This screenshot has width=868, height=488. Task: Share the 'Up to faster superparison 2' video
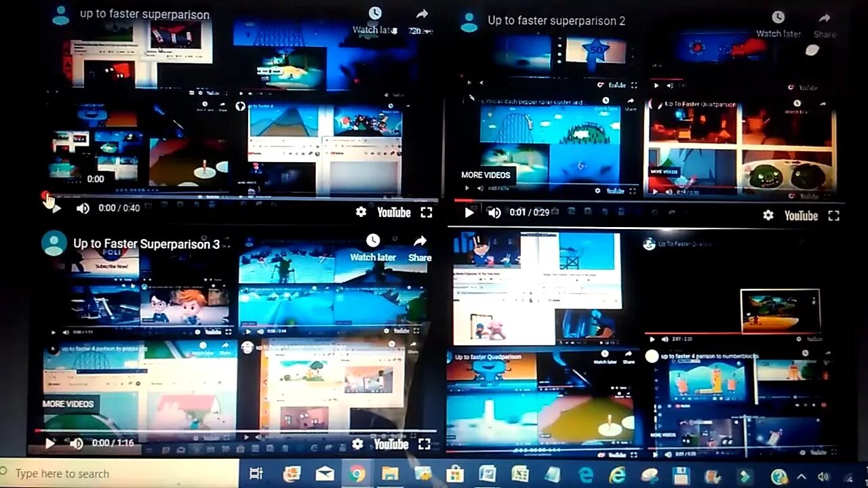(825, 24)
